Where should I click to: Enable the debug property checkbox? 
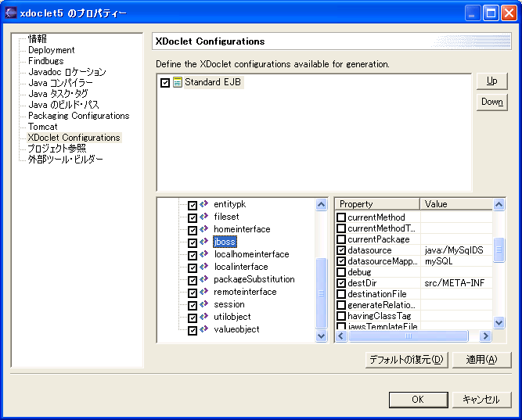click(x=341, y=272)
